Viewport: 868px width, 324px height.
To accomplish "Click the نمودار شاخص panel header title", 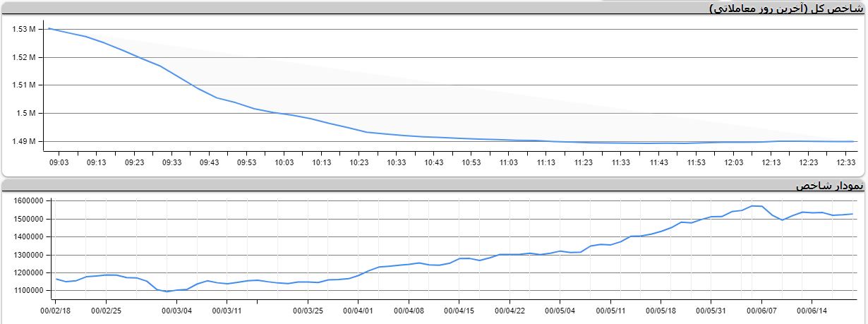I will point(828,186).
